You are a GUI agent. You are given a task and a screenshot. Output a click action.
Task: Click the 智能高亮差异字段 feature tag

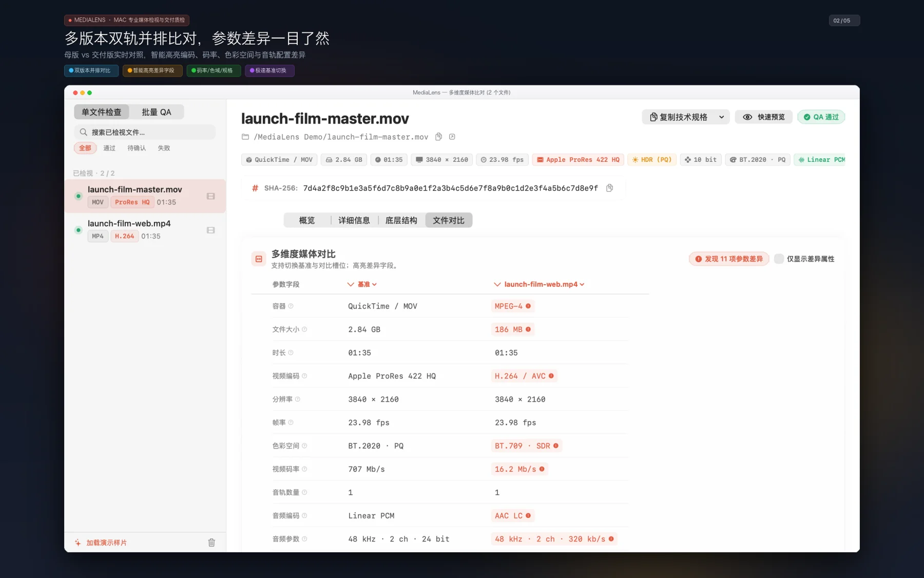tap(152, 70)
